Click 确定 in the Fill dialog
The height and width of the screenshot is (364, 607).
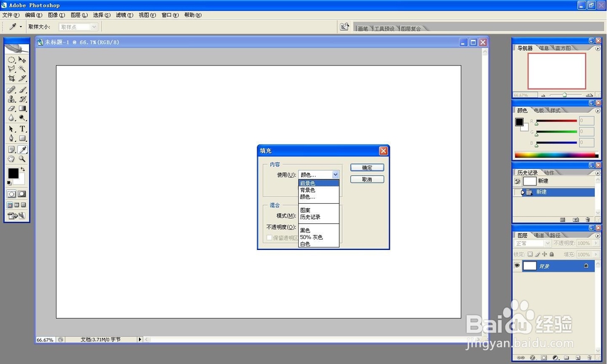click(367, 167)
